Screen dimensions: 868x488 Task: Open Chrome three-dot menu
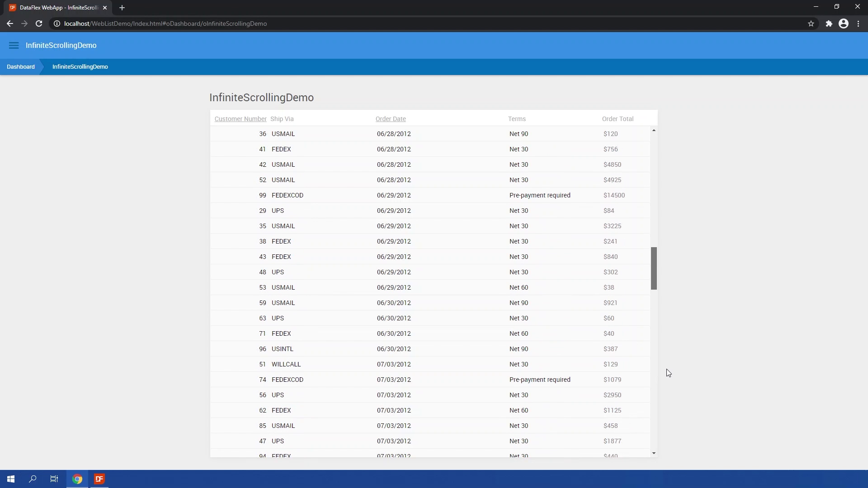859,23
